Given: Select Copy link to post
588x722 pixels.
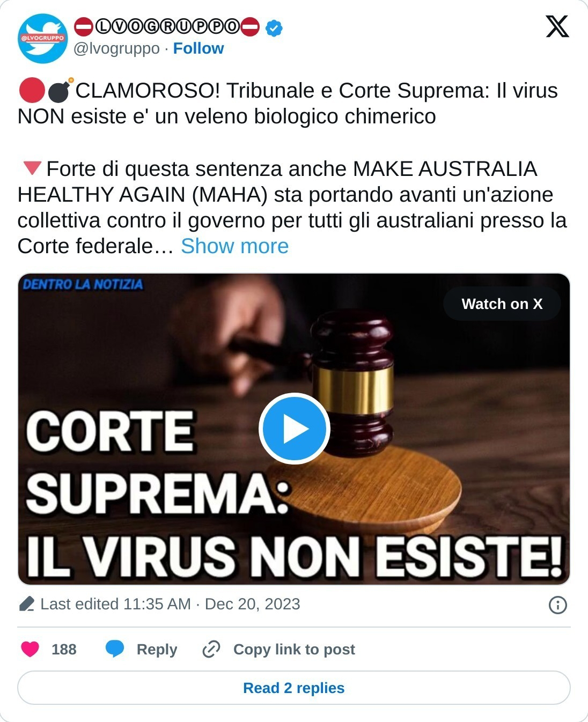Looking at the screenshot, I should pyautogui.click(x=294, y=649).
